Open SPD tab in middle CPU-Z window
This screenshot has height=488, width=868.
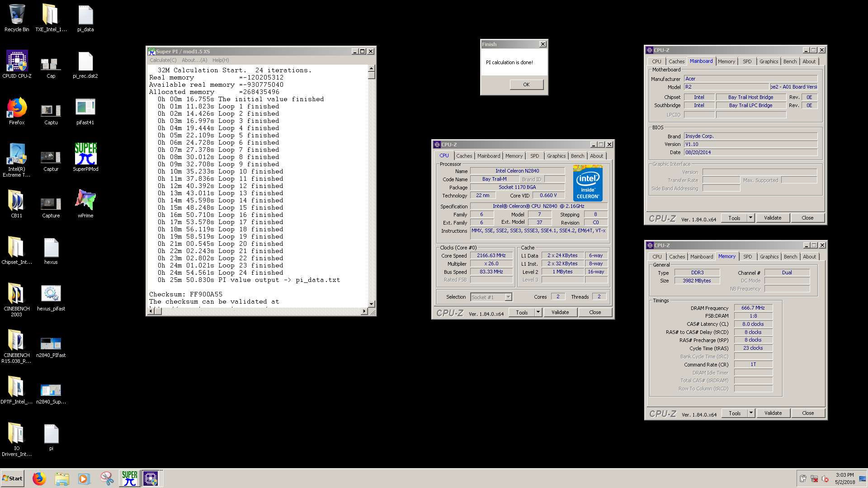(534, 156)
